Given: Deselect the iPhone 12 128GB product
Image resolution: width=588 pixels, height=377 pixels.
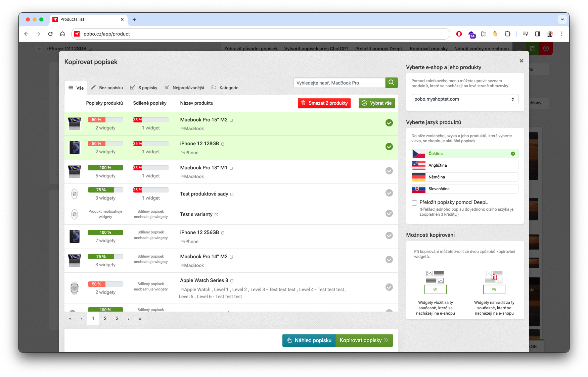Looking at the screenshot, I should (389, 147).
